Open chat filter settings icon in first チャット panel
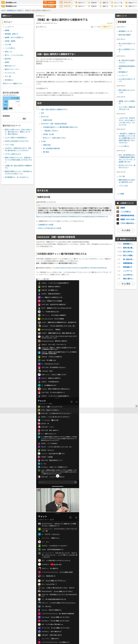The height and width of the screenshot is (644, 138). point(72,402)
